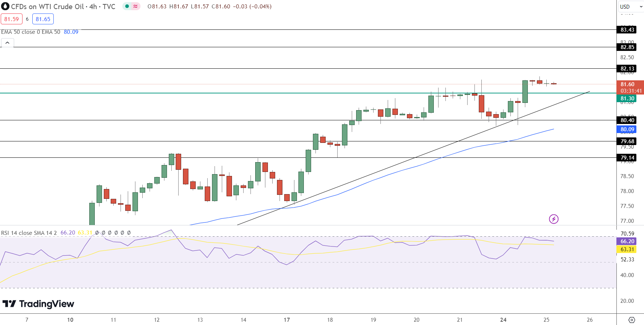Collapse the indicator legend with chevron
Image resolution: width=644 pixels, height=325 pixels.
click(x=7, y=43)
